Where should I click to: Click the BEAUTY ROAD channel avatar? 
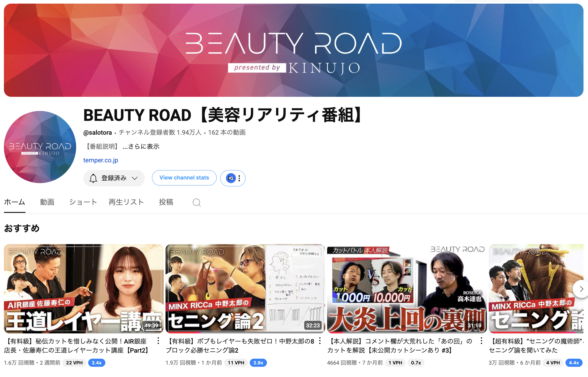coord(40,147)
